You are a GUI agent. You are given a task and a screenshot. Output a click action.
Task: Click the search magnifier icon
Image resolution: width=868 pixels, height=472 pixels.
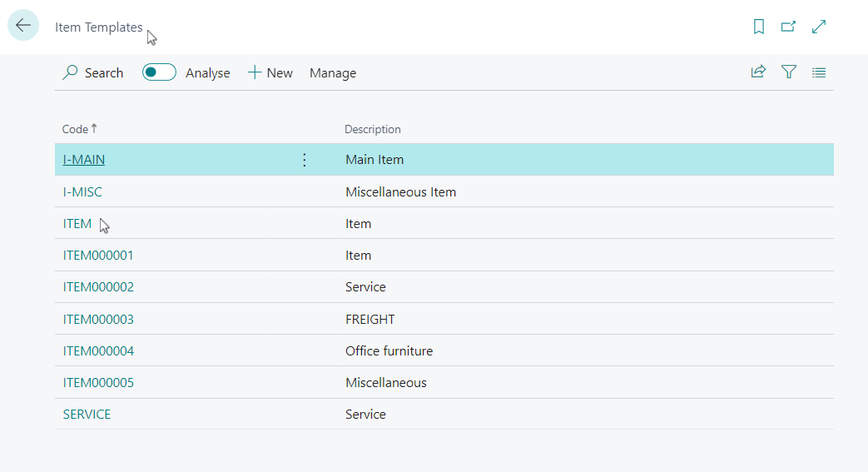(70, 72)
